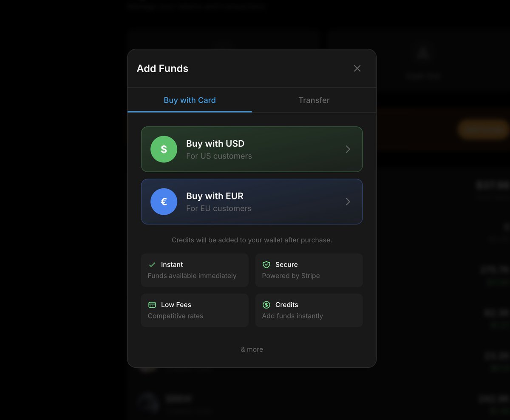Click the shield icon beside Secure
Screen dimensions: 510x420
coord(266,265)
